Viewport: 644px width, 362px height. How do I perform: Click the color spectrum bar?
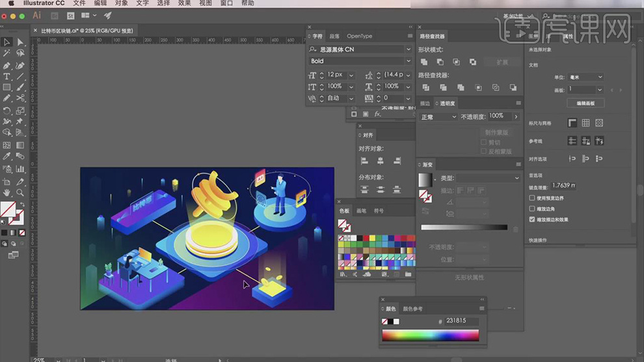tap(430, 335)
